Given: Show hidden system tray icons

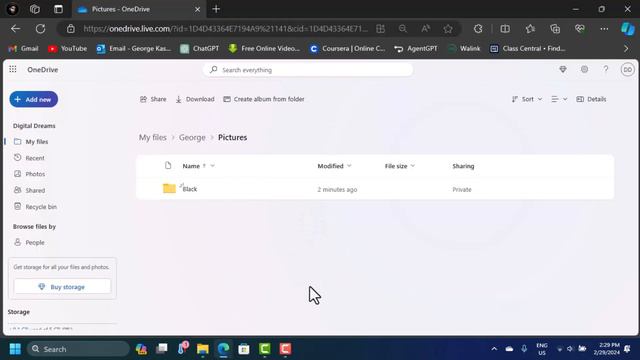Looking at the screenshot, I should [494, 349].
